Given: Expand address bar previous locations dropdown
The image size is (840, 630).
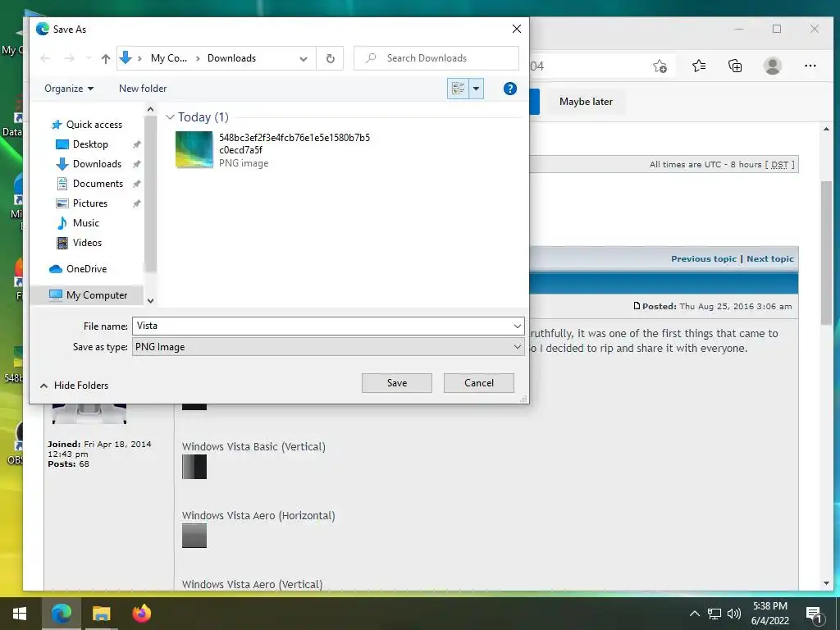Looking at the screenshot, I should point(304,58).
